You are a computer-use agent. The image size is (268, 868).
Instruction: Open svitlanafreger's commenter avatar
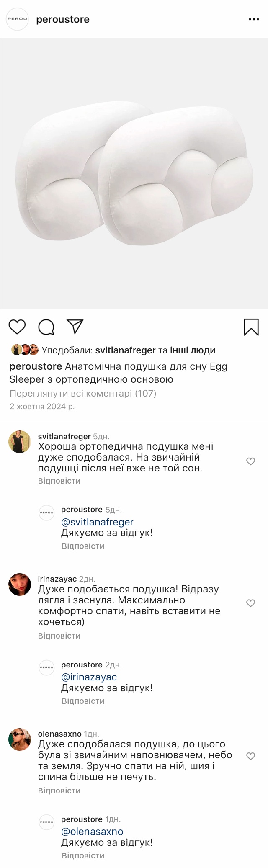[x=20, y=442]
